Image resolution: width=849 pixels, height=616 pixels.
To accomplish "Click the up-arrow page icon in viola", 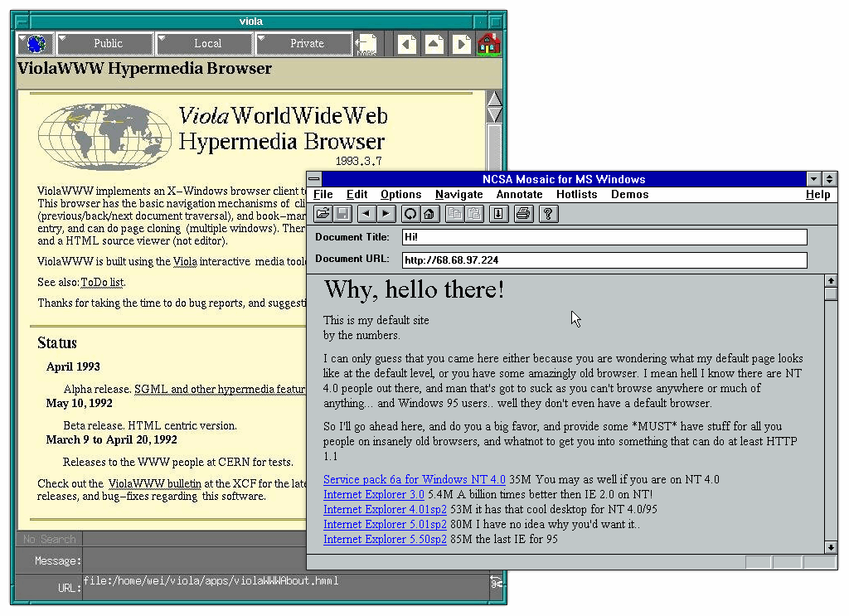I will point(434,44).
